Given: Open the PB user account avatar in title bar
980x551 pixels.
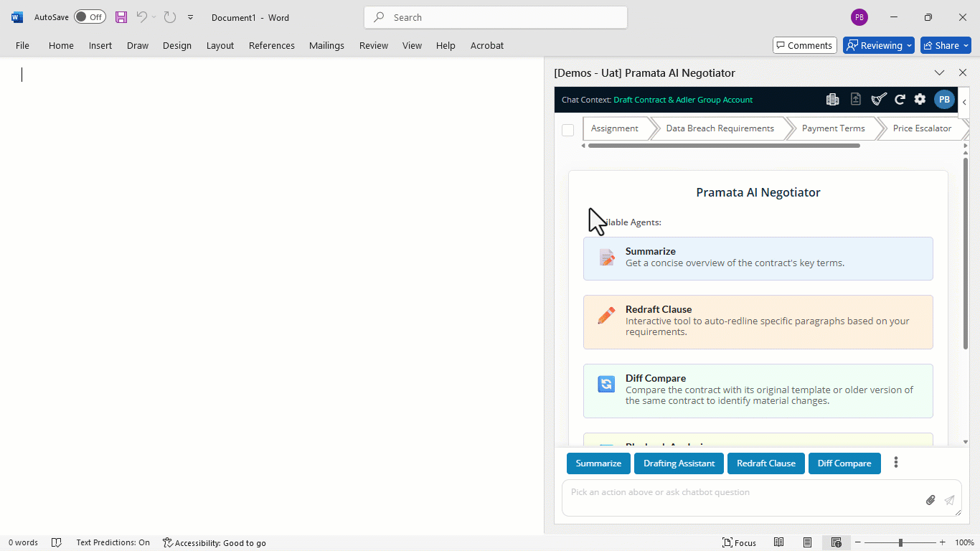Looking at the screenshot, I should pos(859,17).
